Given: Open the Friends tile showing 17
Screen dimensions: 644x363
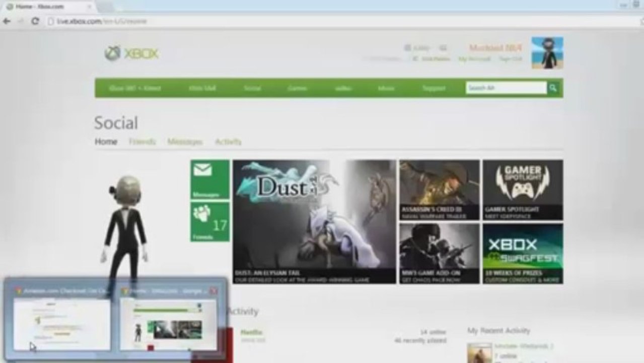Looking at the screenshot, I should (210, 222).
